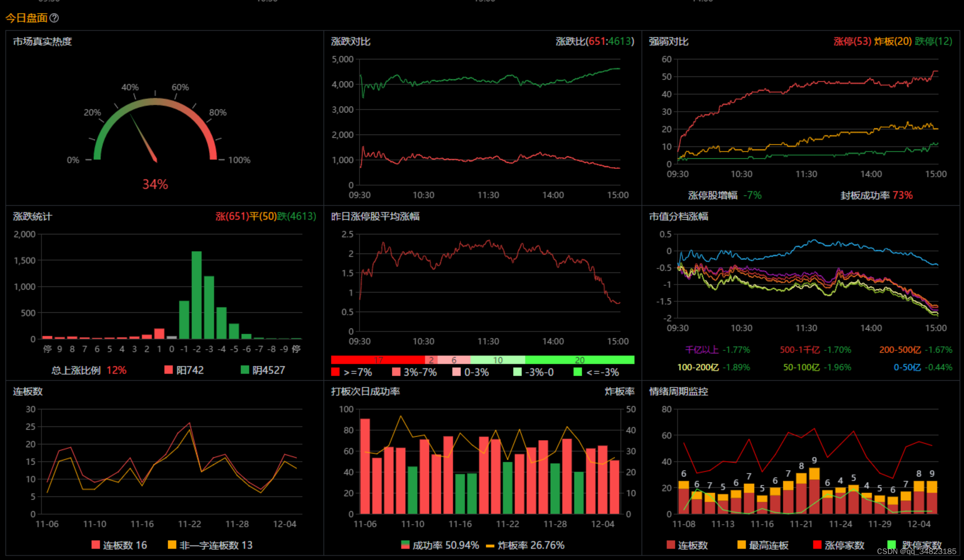Toggle the 跌停家数 legend entry
This screenshot has width=964, height=560.
(892, 545)
